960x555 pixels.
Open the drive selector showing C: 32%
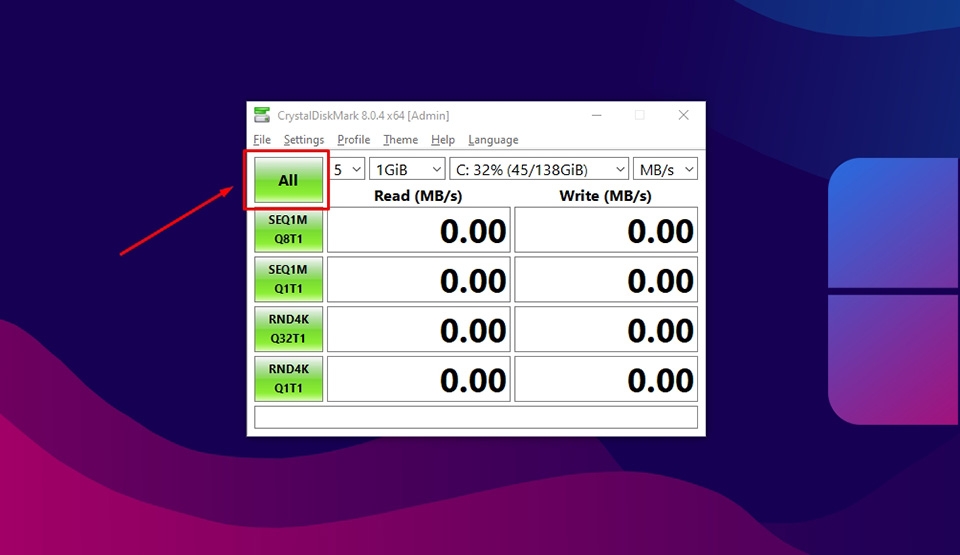click(539, 169)
